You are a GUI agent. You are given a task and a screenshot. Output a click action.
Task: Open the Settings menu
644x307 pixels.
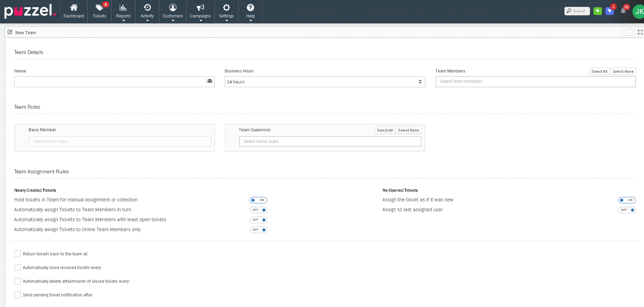tap(226, 11)
